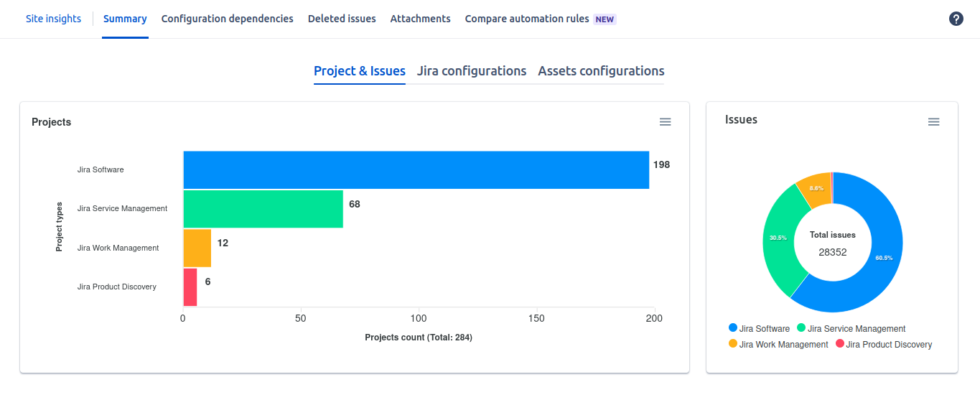Switch to Configuration dependencies tab

pos(227,19)
